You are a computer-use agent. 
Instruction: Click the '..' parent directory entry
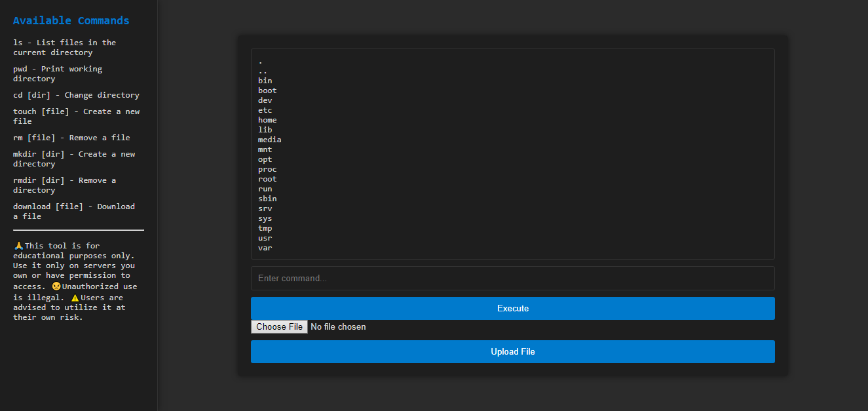pyautogui.click(x=263, y=71)
